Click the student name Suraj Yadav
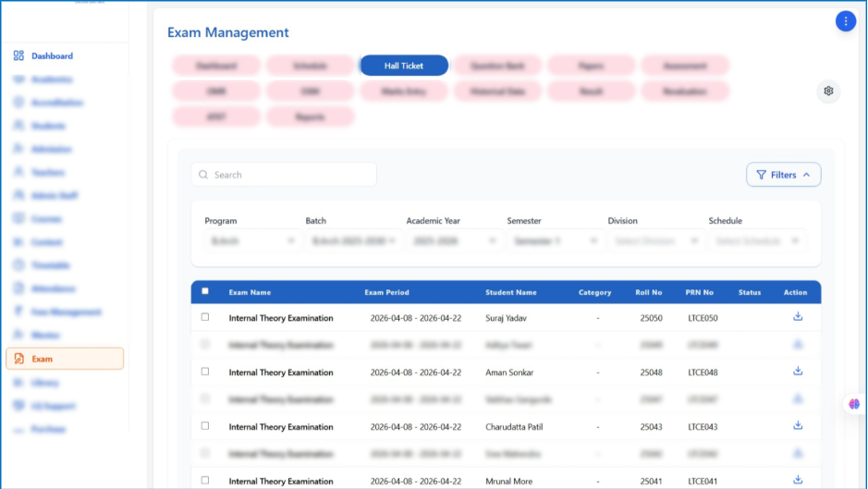This screenshot has height=489, width=868. coord(506,318)
